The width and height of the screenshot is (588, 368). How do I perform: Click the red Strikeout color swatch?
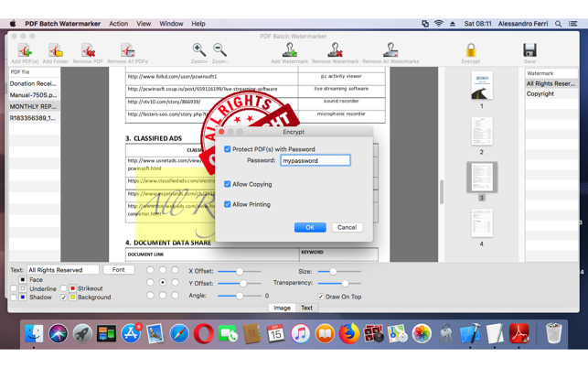click(73, 288)
